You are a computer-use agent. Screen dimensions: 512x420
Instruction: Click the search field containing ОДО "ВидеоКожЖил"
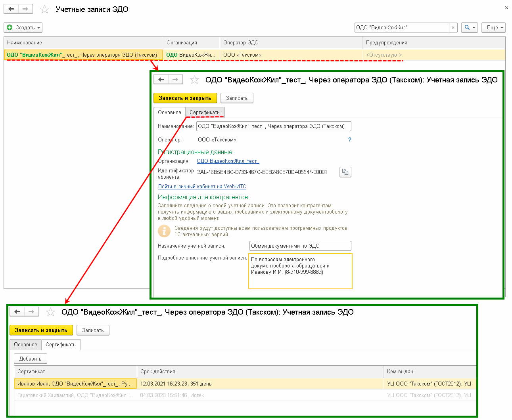pyautogui.click(x=402, y=27)
